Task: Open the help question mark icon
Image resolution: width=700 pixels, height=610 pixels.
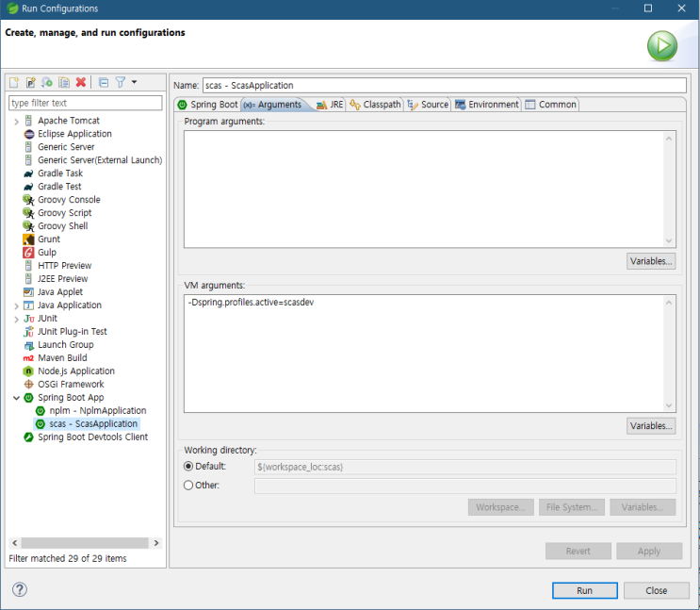Action: pos(20,589)
